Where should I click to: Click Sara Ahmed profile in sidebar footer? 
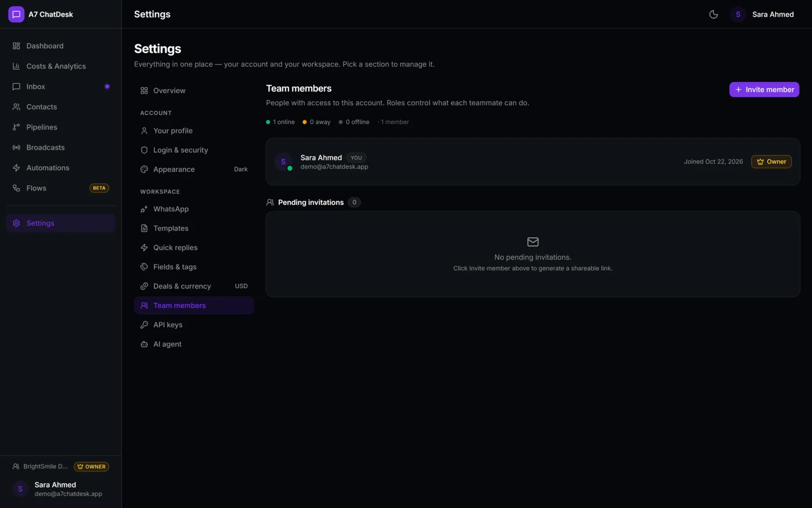point(61,489)
